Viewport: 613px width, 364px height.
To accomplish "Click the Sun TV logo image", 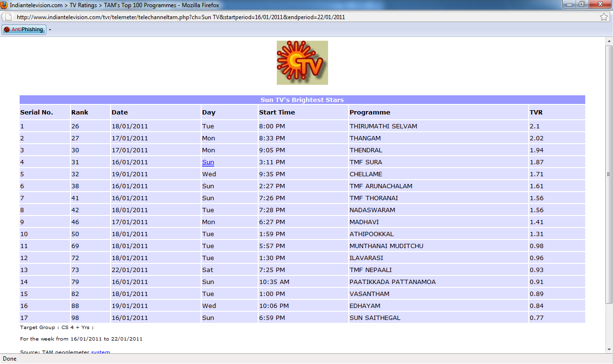I will (302, 63).
